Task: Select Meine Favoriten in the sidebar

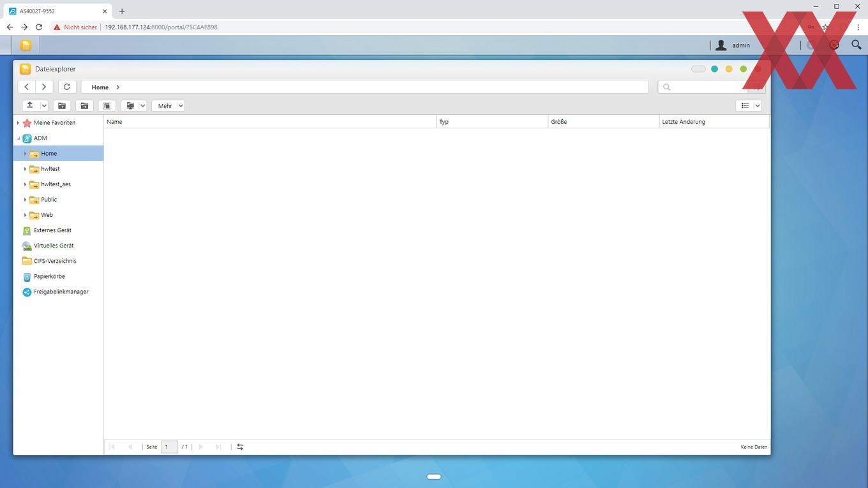Action: pos(54,122)
